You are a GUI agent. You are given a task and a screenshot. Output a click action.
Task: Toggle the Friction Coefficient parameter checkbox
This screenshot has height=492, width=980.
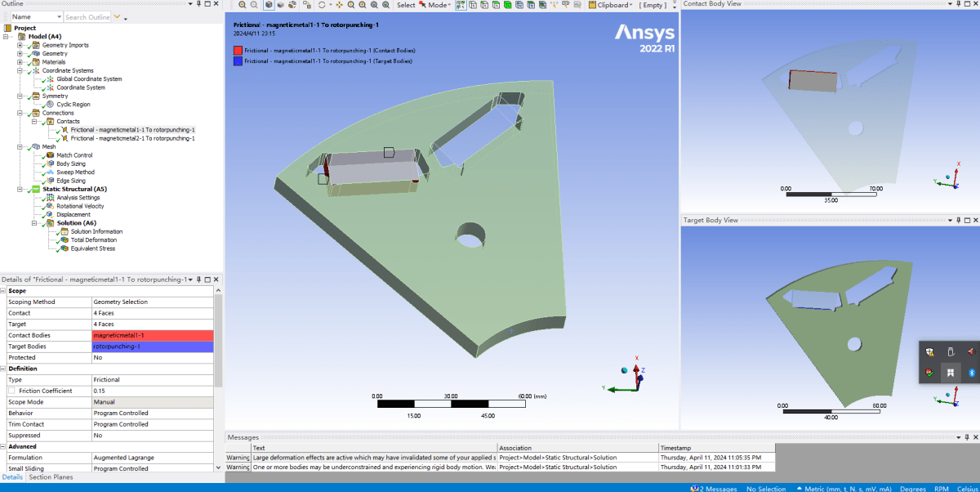click(11, 391)
